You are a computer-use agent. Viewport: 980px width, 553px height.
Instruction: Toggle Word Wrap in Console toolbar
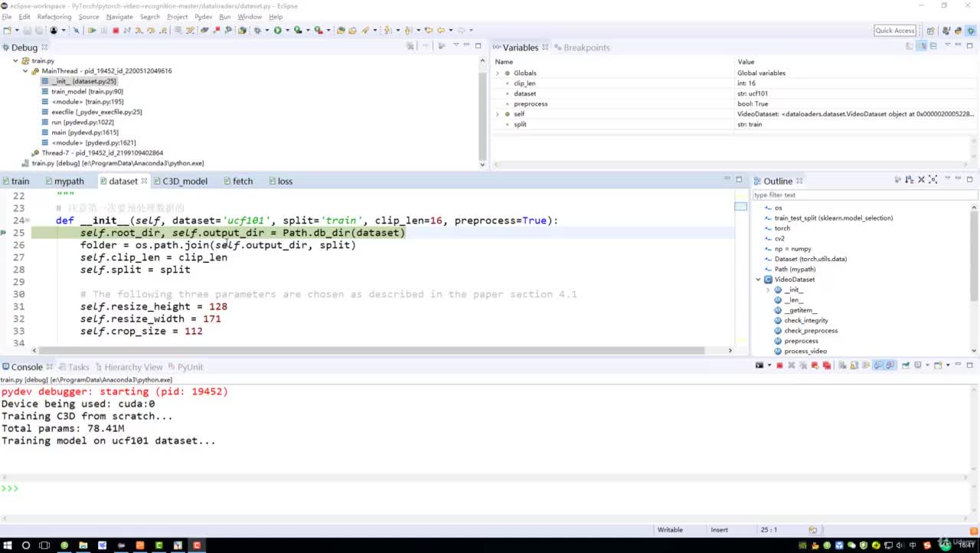point(866,365)
